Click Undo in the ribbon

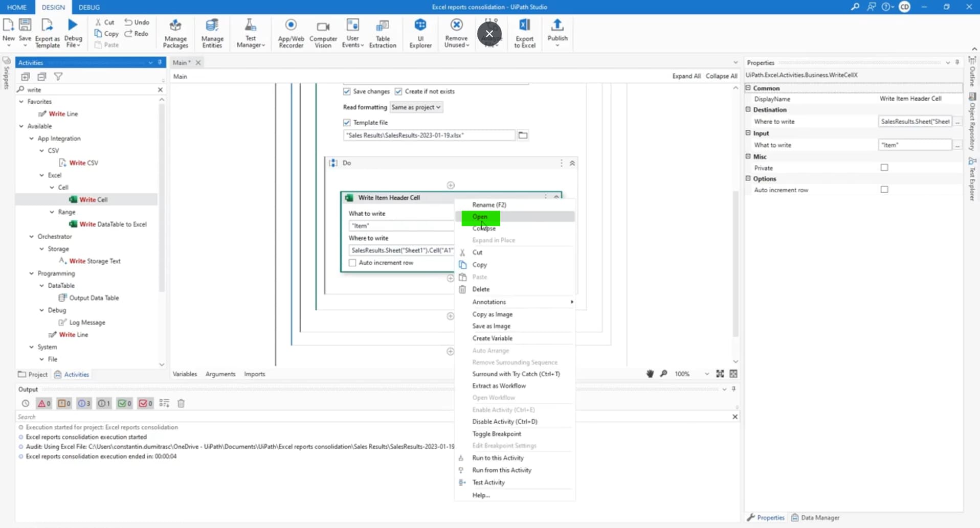click(x=137, y=22)
